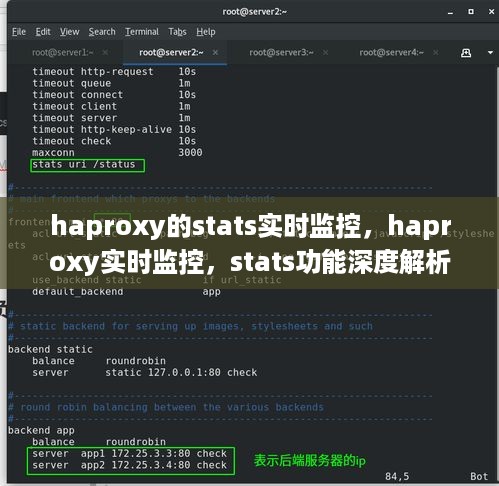Open the Search menu
Viewport: 499px width, 486px height.
102,32
